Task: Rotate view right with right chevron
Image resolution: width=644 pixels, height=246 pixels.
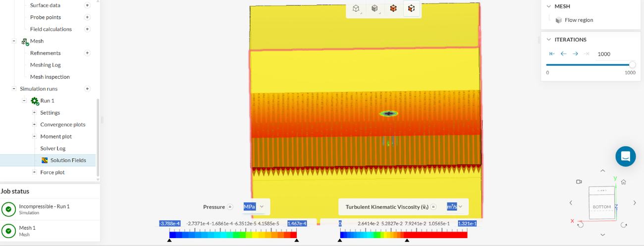Action: pos(635,203)
